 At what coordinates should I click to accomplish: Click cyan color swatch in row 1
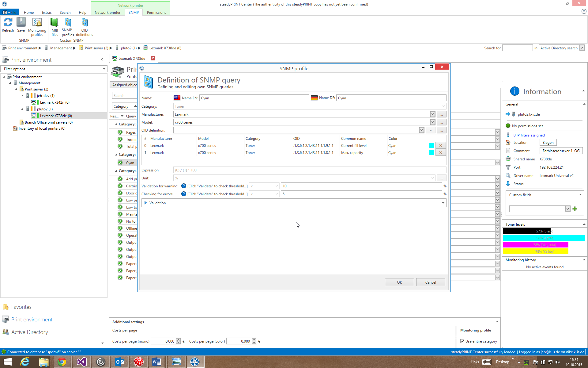coord(432,153)
